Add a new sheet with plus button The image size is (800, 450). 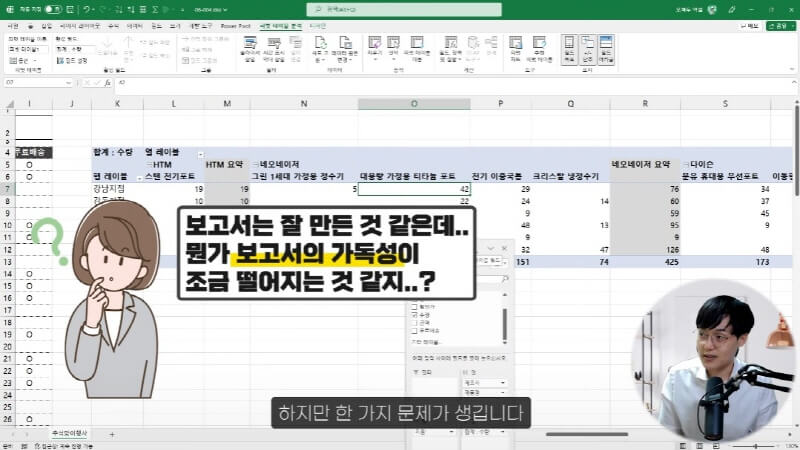(x=112, y=434)
